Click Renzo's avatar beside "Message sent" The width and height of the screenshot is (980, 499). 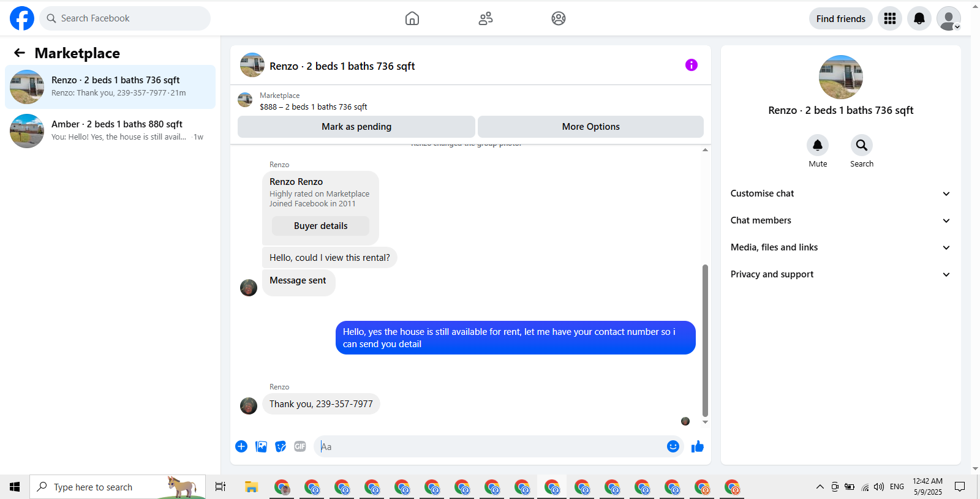tap(249, 288)
